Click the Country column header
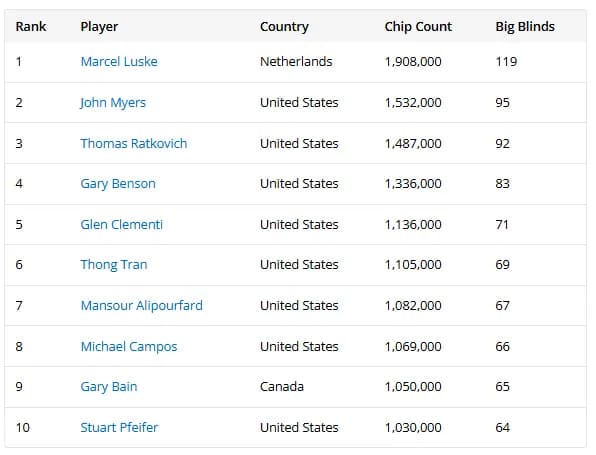 tap(284, 27)
